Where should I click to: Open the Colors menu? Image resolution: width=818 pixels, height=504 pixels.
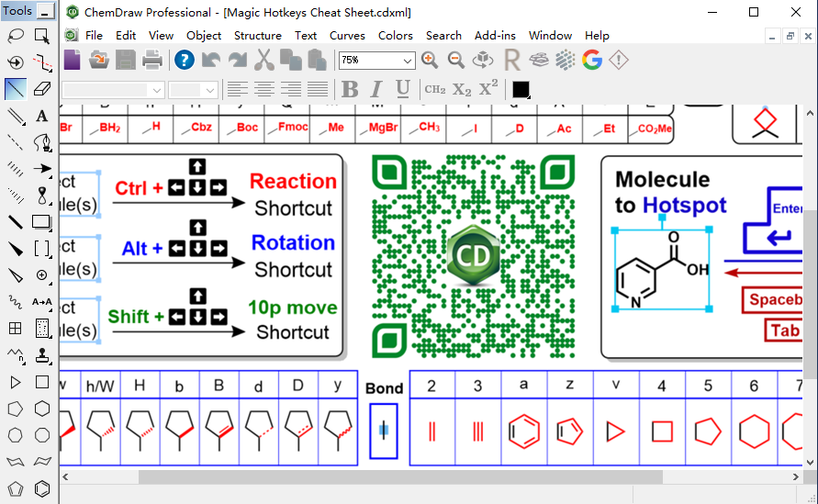(396, 36)
